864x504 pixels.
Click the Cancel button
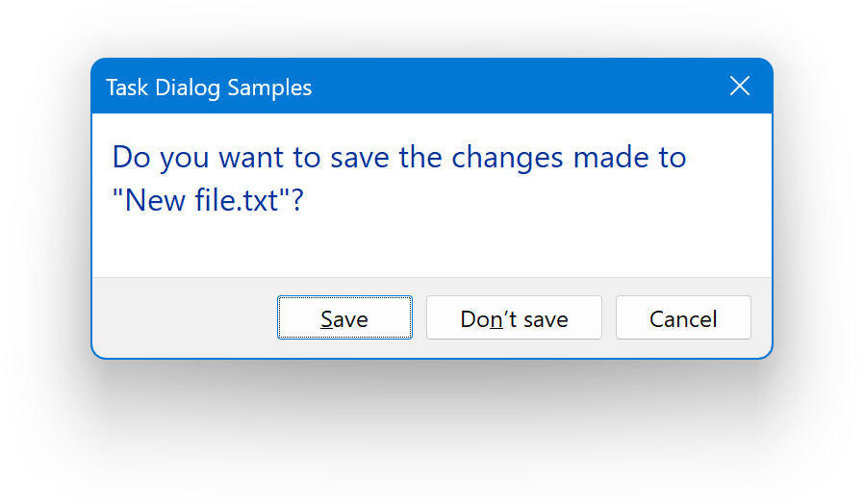683,318
